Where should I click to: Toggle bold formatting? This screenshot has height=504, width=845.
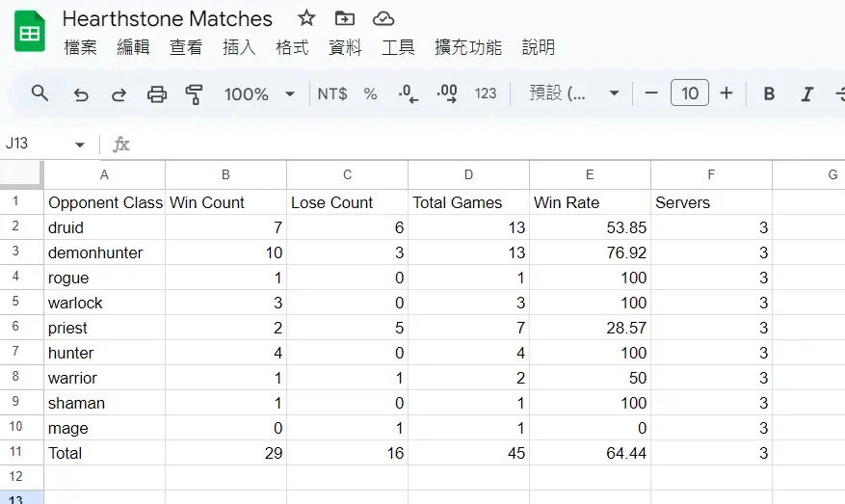pyautogui.click(x=769, y=93)
